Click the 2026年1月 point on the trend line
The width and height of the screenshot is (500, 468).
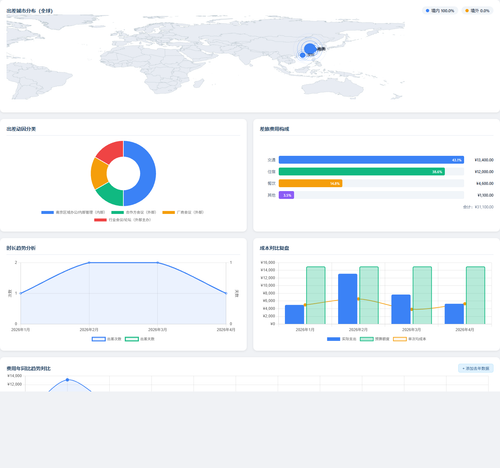pyautogui.click(x=21, y=293)
